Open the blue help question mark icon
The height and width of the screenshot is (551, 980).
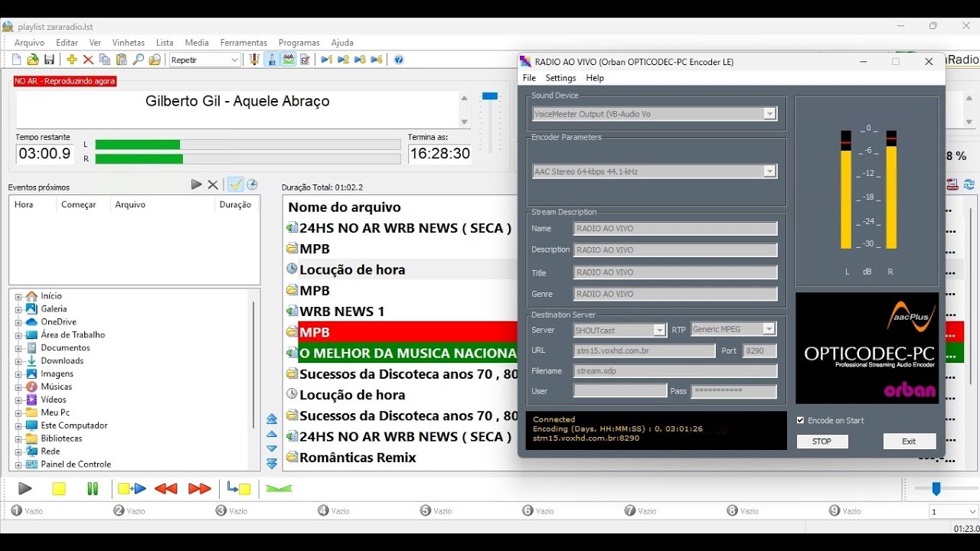[399, 60]
